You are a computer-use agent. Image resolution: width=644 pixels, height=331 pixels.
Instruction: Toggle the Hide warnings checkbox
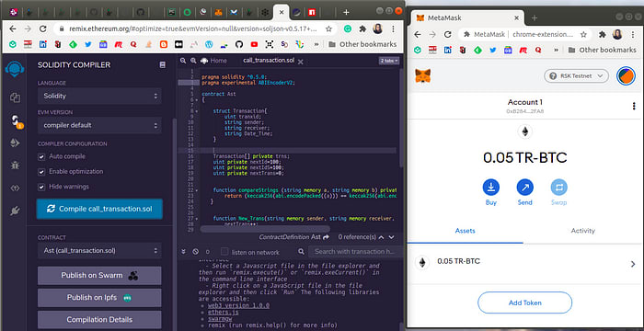(x=41, y=187)
